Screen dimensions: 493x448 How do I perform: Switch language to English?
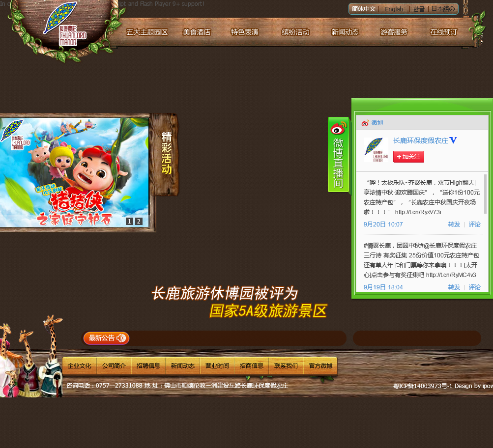coord(394,9)
